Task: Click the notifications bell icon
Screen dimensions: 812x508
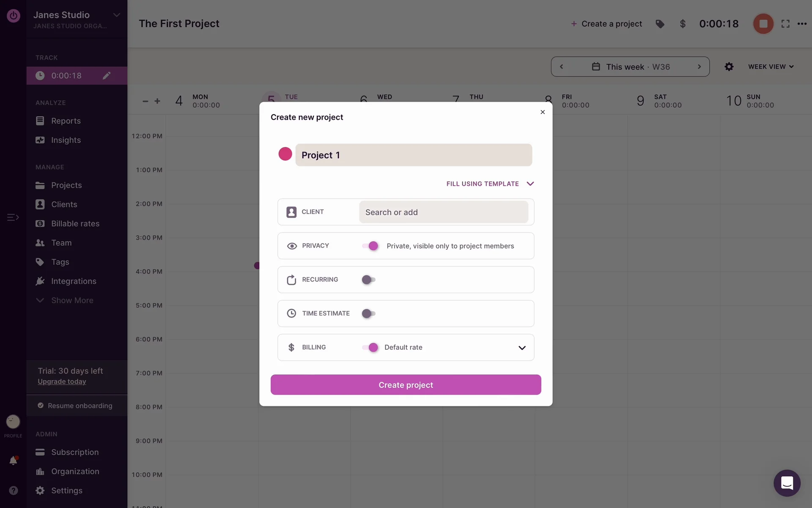Action: pyautogui.click(x=13, y=461)
